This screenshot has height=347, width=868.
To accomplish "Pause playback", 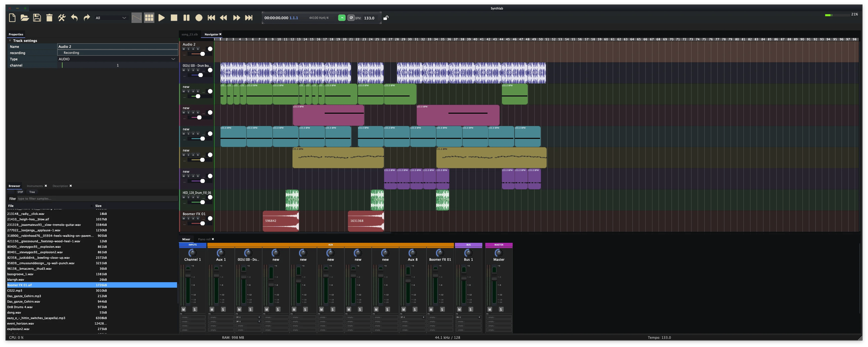I will (x=186, y=18).
